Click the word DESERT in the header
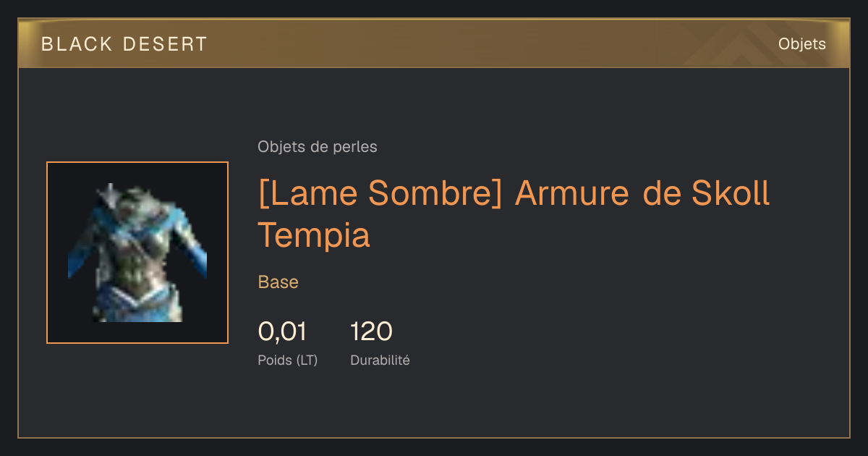The width and height of the screenshot is (868, 456). 165,44
